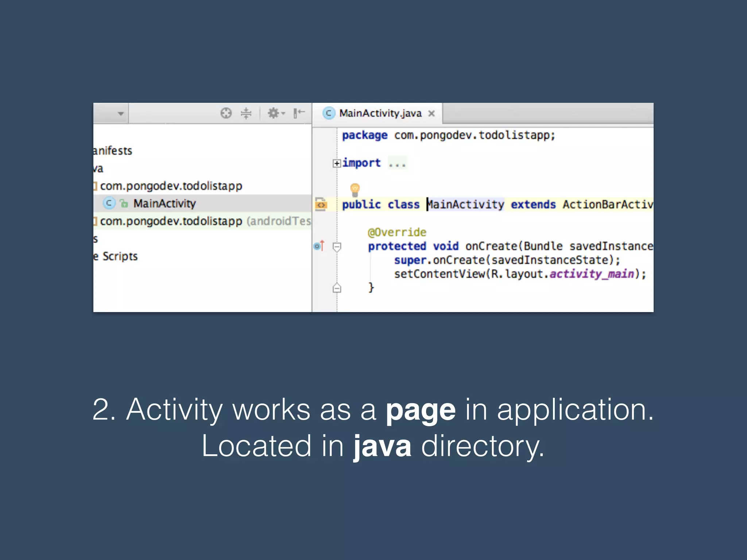This screenshot has width=747, height=560.
Task: Click the extends keyword in class declaration
Action: (533, 205)
